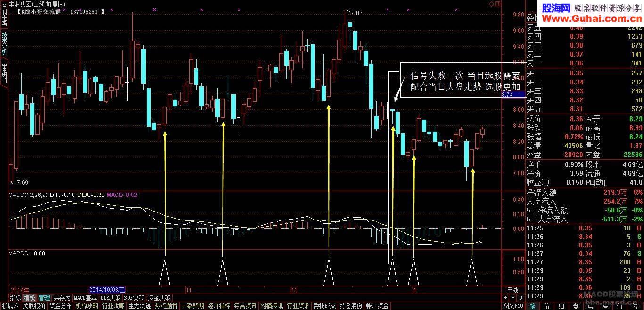Open the 帐户资金 tab

click(377, 306)
